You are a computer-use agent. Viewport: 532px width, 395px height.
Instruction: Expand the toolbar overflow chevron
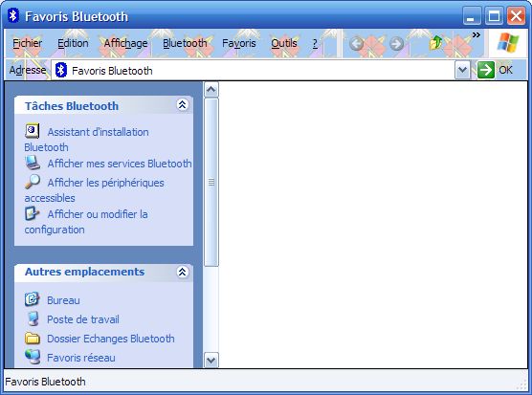[477, 35]
